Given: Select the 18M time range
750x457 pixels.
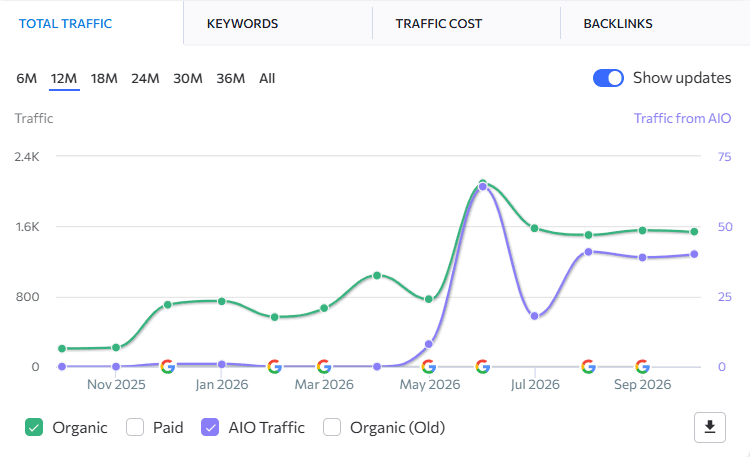Looking at the screenshot, I should [x=104, y=78].
